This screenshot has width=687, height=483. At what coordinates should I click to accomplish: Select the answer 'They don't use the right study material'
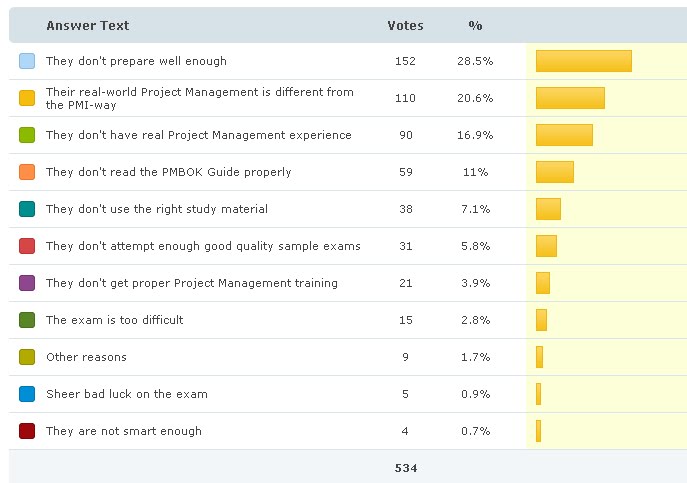pos(156,209)
